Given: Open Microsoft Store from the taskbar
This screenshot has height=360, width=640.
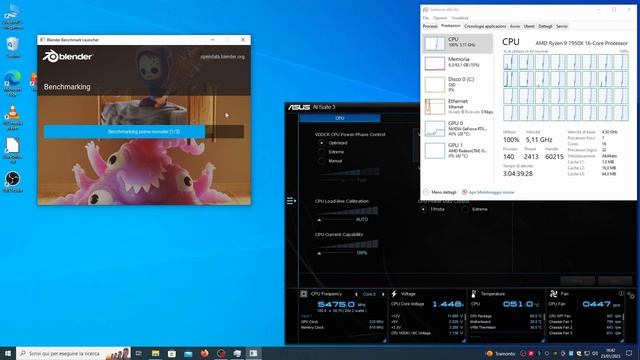Looking at the screenshot, I should [x=172, y=353].
